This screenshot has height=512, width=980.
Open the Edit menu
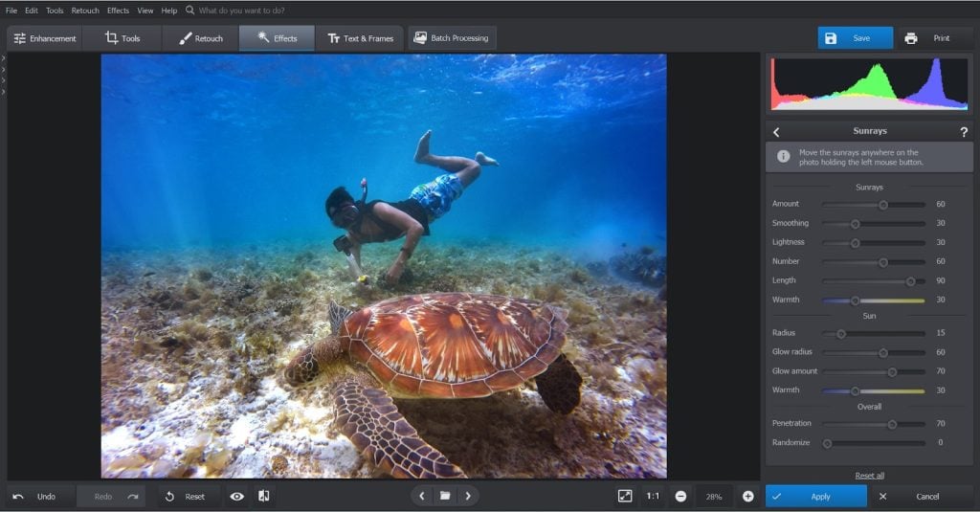[32, 11]
